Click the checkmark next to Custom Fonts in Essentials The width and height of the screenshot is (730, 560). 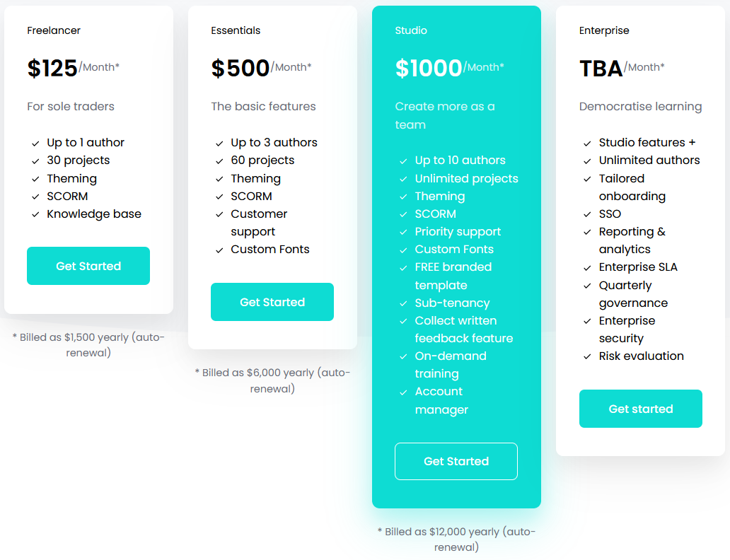(219, 249)
